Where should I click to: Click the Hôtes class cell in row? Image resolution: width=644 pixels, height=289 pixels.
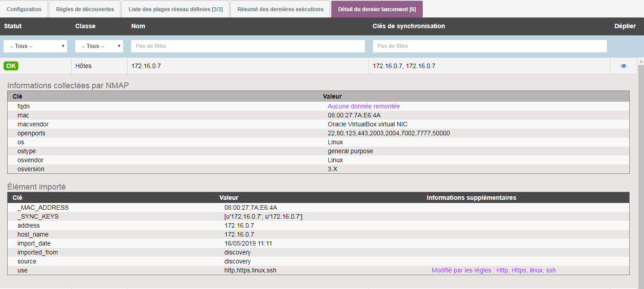click(x=83, y=66)
